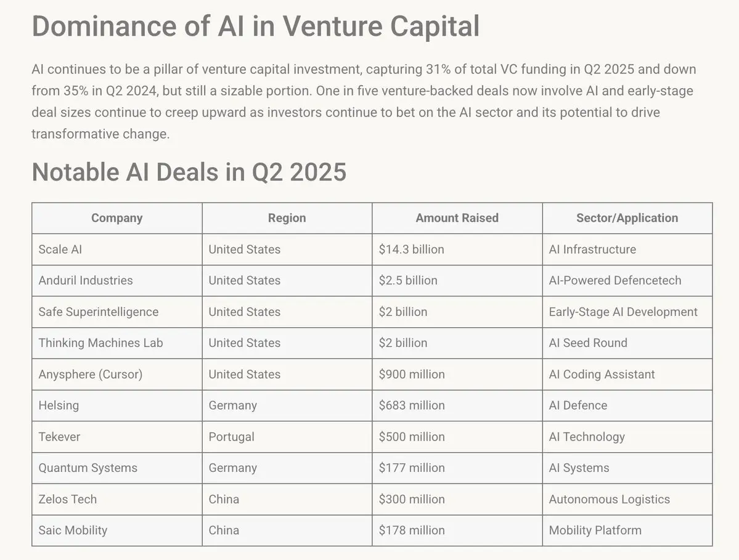The image size is (739, 560).
Task: Click the Autonomous Logistics sector cell
Action: point(627,499)
